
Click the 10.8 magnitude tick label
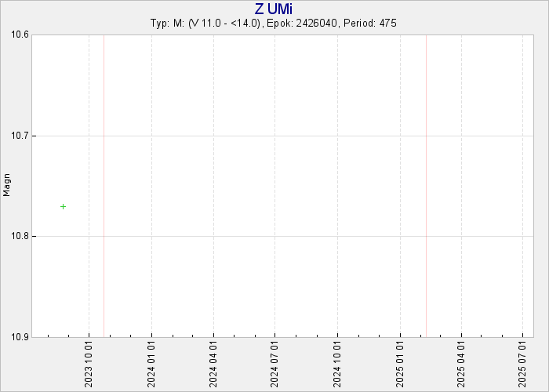tap(18, 236)
